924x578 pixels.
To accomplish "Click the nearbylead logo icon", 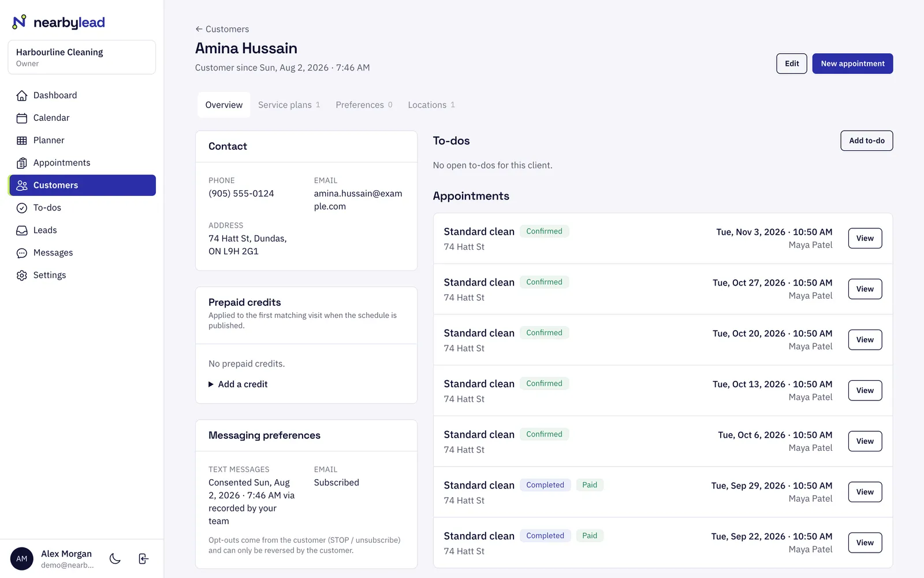I will pyautogui.click(x=19, y=22).
